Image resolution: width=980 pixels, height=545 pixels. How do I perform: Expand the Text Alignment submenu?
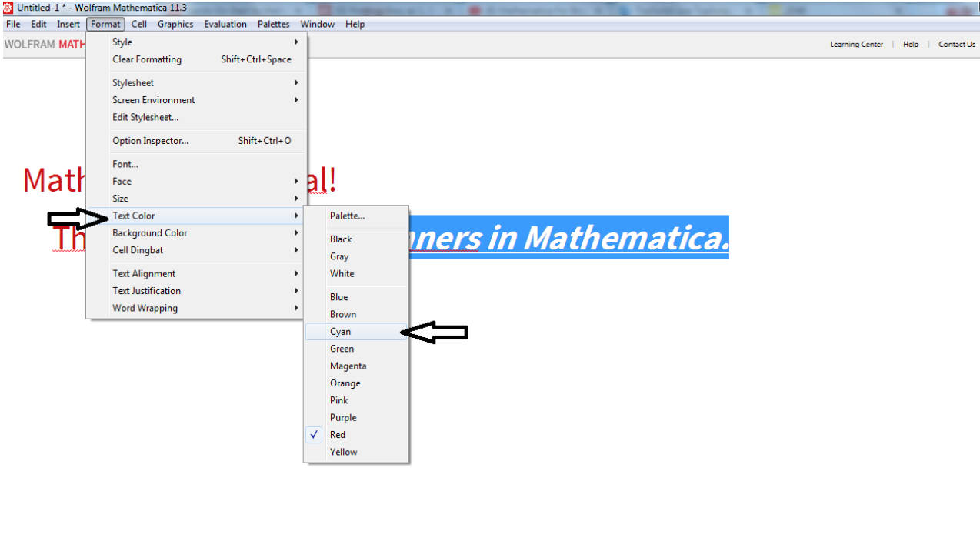pyautogui.click(x=197, y=273)
